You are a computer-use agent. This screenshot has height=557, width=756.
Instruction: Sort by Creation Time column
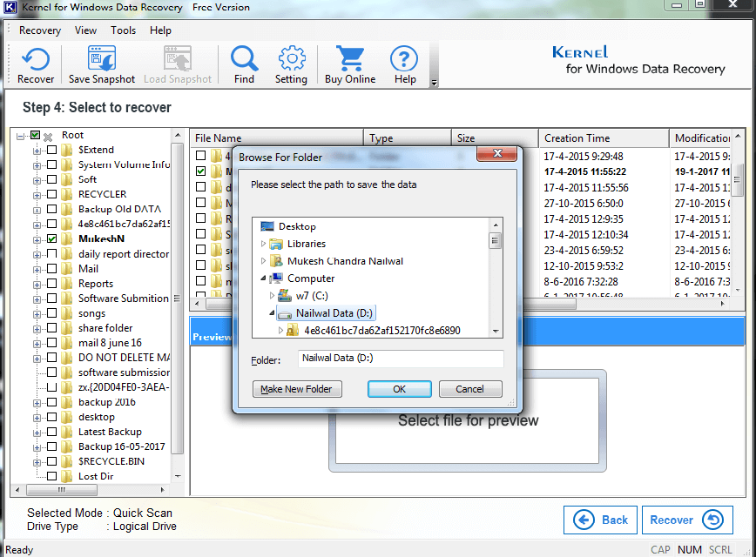604,138
